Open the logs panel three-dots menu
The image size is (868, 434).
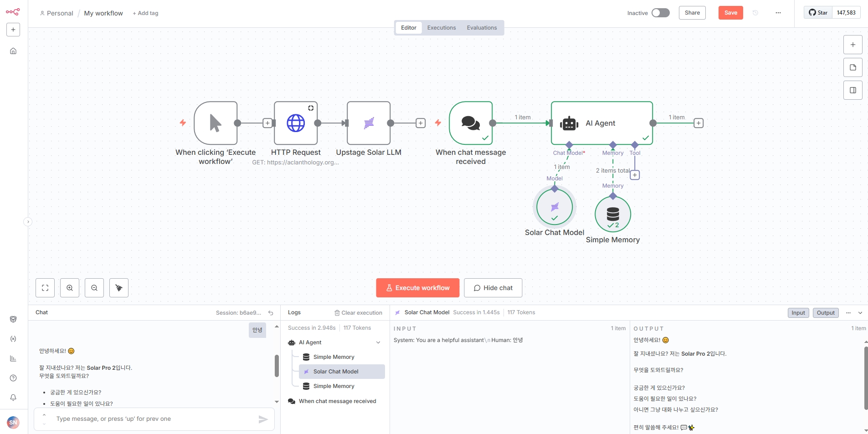pos(848,313)
